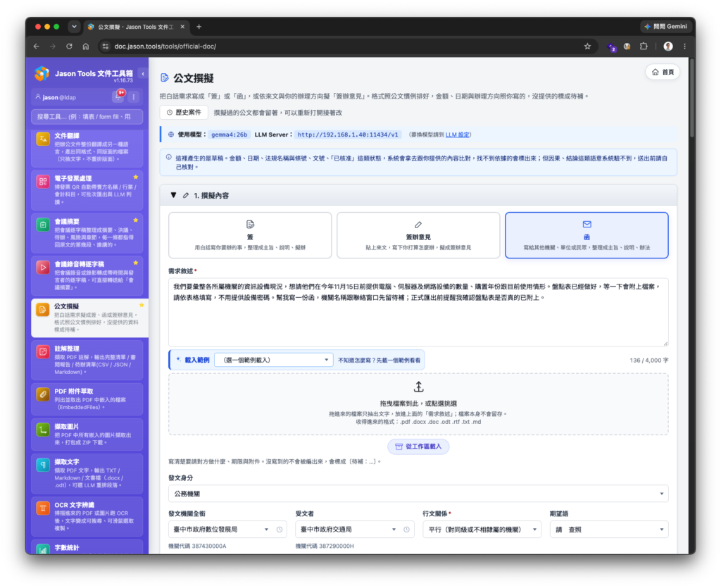Image resolution: width=721 pixels, height=588 pixels.
Task: Open the 發文身分 公務機關 dropdown
Action: [x=418, y=494]
